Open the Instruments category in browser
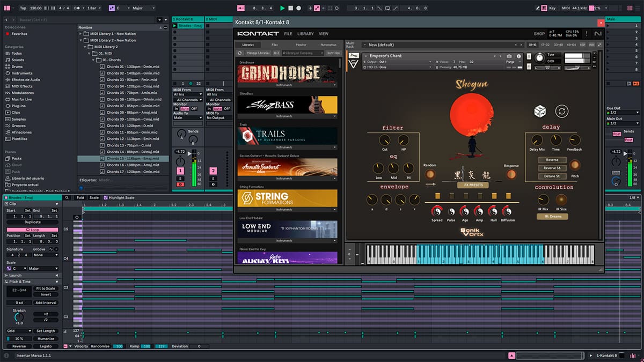 coord(22,73)
